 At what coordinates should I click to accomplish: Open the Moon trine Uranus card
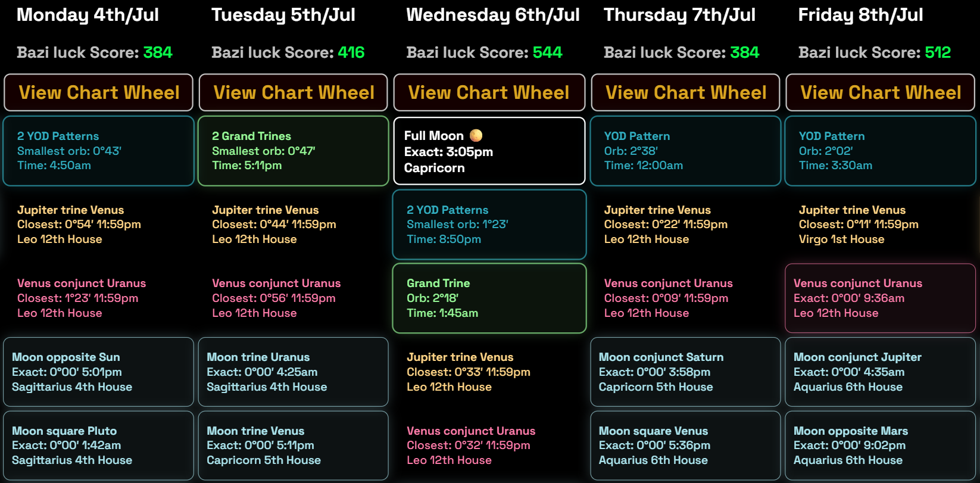tap(294, 372)
